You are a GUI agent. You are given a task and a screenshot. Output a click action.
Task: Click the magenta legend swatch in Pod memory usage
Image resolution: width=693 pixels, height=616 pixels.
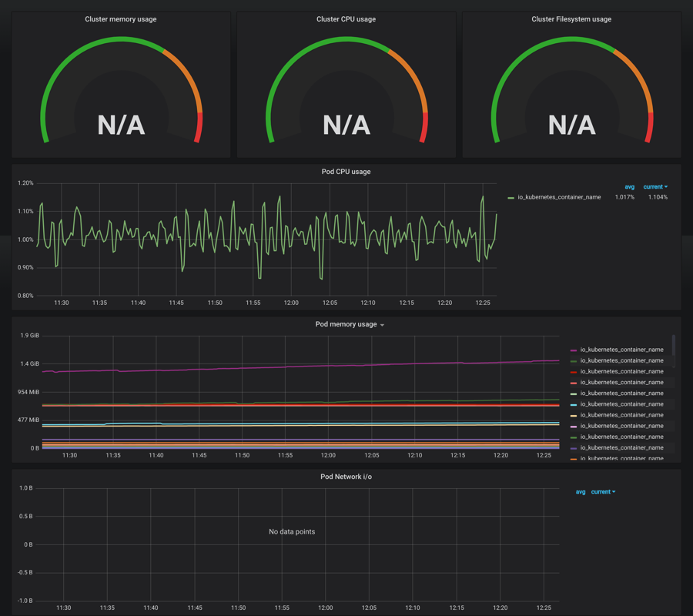pyautogui.click(x=573, y=350)
